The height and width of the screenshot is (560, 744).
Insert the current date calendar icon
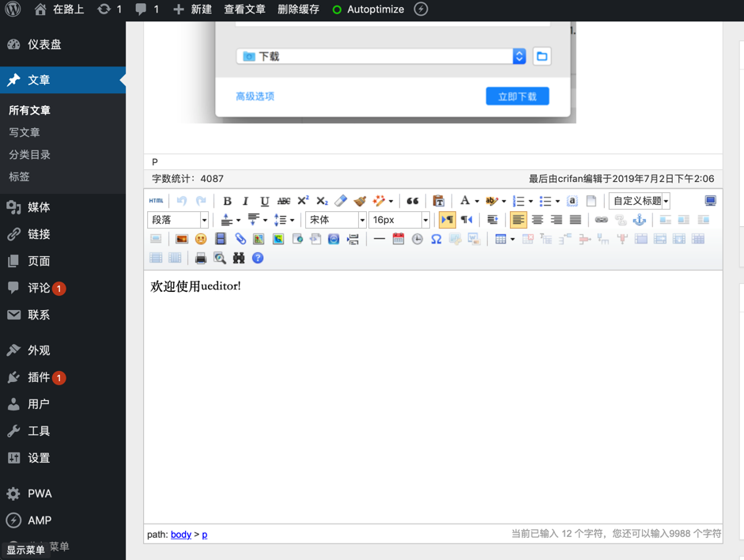(x=398, y=239)
